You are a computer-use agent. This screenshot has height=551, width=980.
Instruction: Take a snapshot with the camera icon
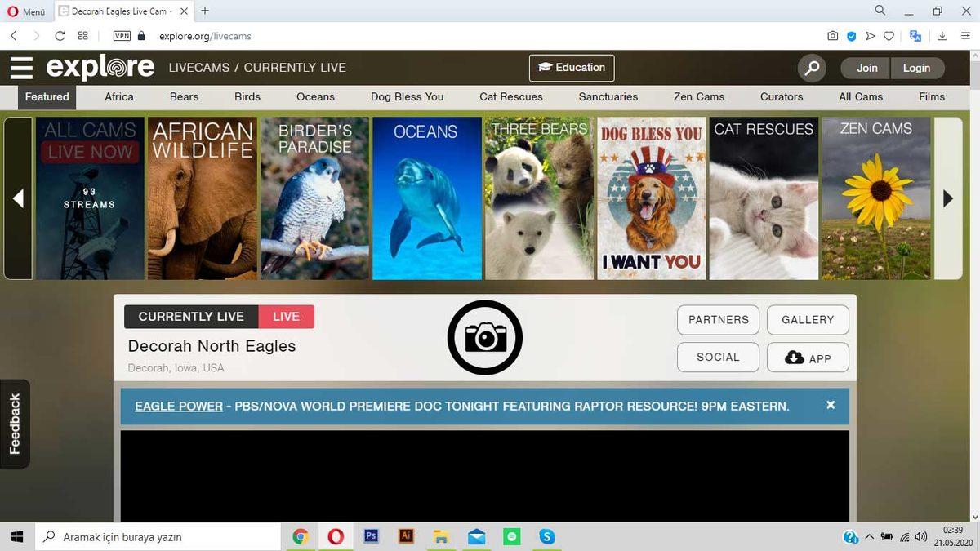485,337
